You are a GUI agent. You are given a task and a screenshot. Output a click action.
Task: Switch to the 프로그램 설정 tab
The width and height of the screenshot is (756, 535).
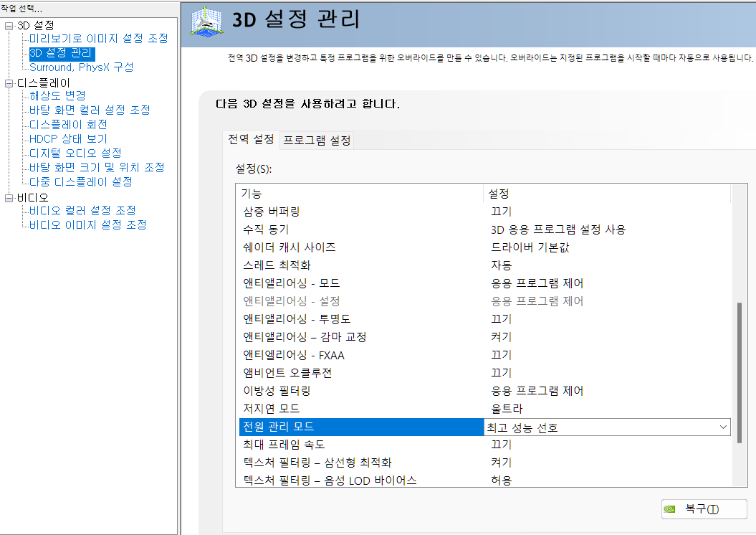[x=317, y=141]
